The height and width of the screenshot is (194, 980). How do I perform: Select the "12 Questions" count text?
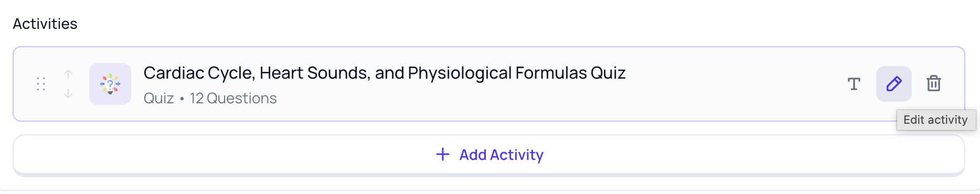233,98
